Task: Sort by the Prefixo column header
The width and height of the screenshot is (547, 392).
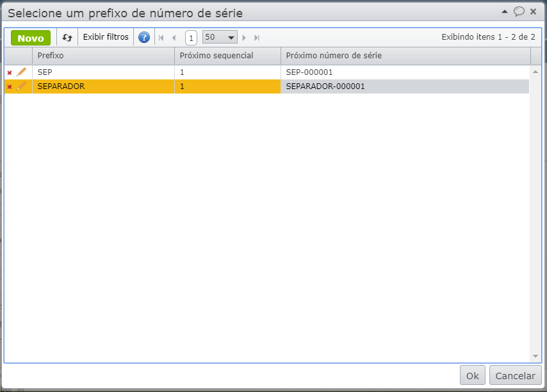Action: pos(102,56)
